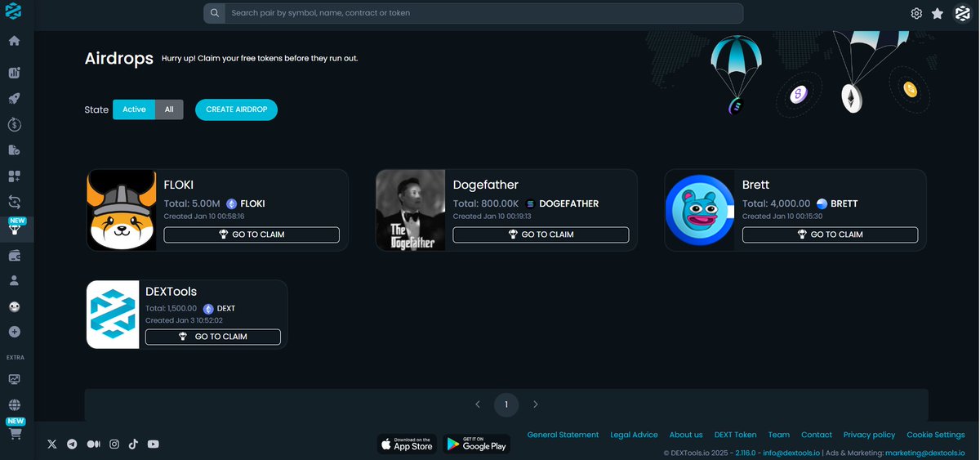Image resolution: width=980 pixels, height=460 pixels.
Task: Open the document check sidebar icon
Action: click(x=14, y=150)
